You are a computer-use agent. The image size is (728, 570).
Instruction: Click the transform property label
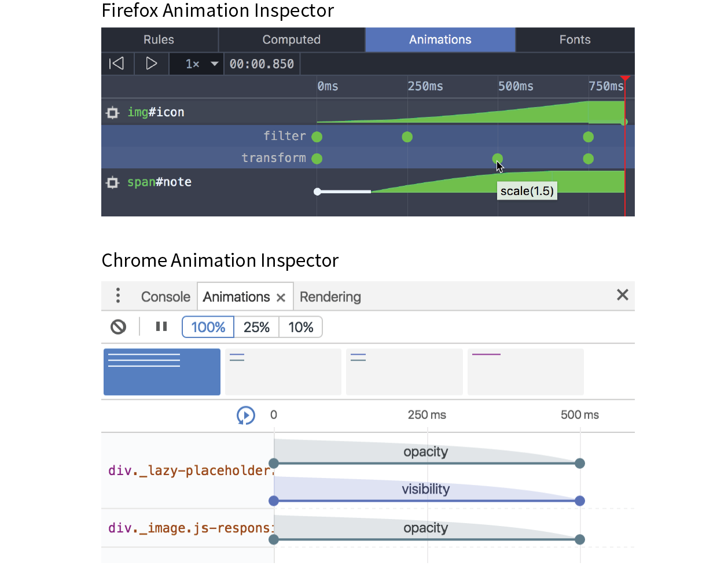pos(274,158)
